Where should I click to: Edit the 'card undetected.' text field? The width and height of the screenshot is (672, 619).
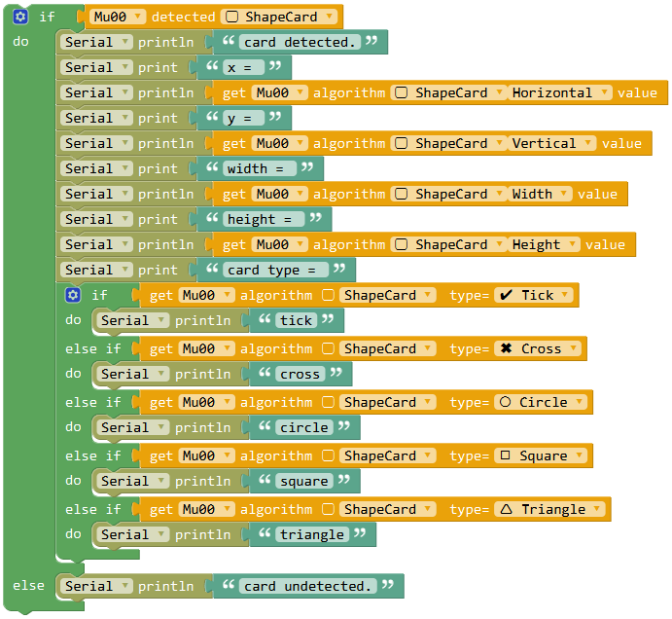tap(308, 586)
